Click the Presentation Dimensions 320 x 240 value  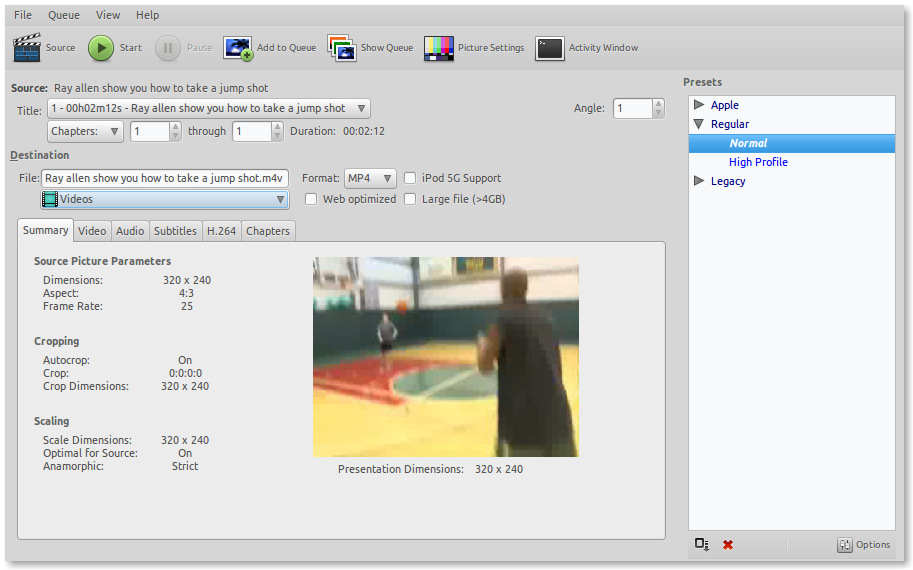tap(499, 469)
